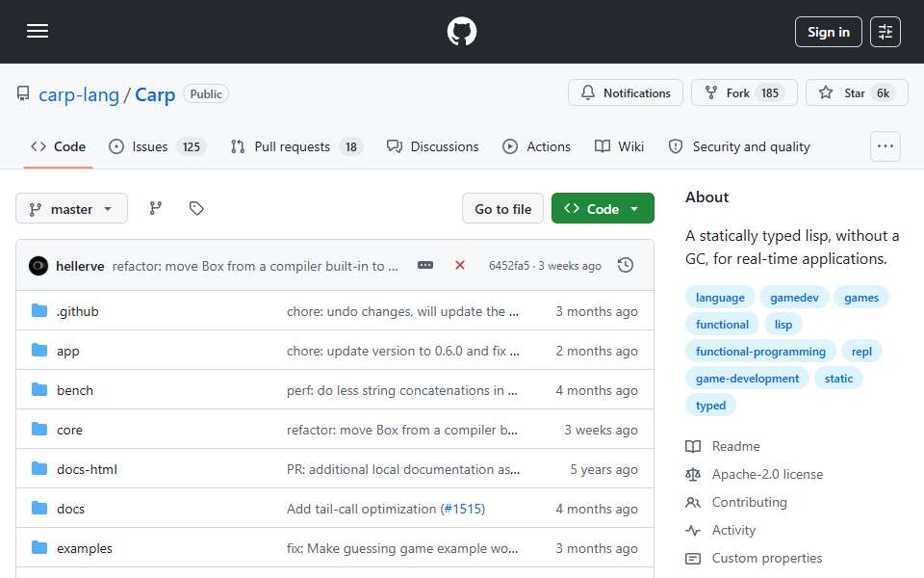Open the carp-lang owner link
The width and height of the screenshot is (924, 578).
tap(79, 94)
